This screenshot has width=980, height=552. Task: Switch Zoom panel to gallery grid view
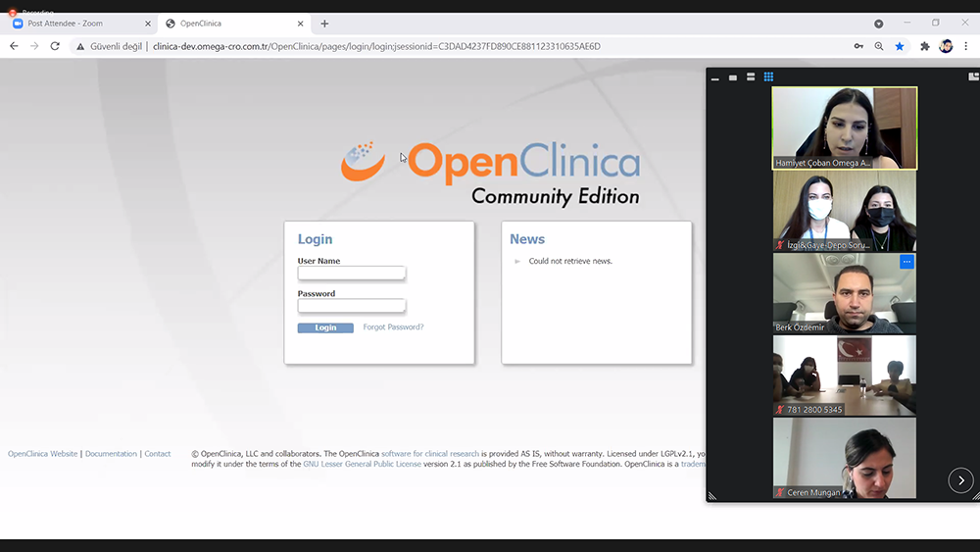pos(768,76)
